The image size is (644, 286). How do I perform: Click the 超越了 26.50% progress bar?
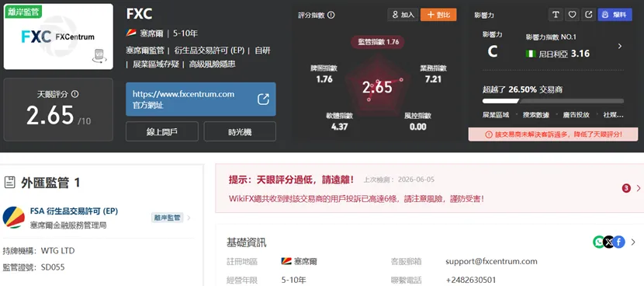pyautogui.click(x=552, y=101)
